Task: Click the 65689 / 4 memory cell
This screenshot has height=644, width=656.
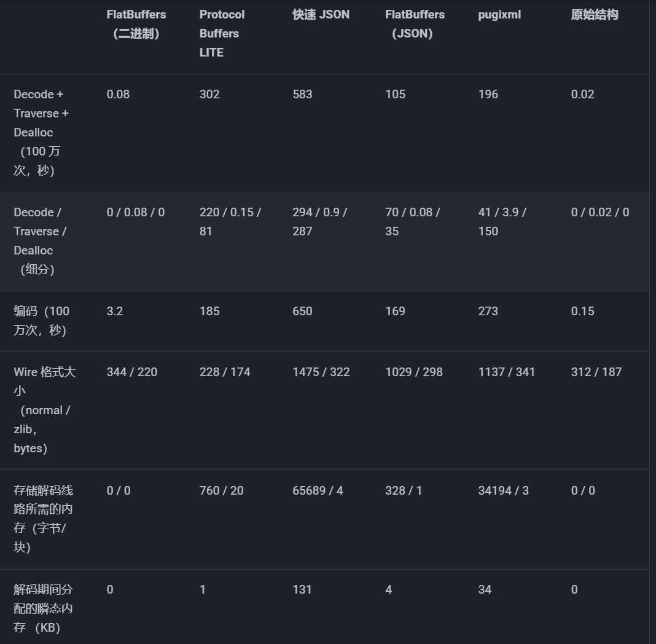Action: point(318,490)
